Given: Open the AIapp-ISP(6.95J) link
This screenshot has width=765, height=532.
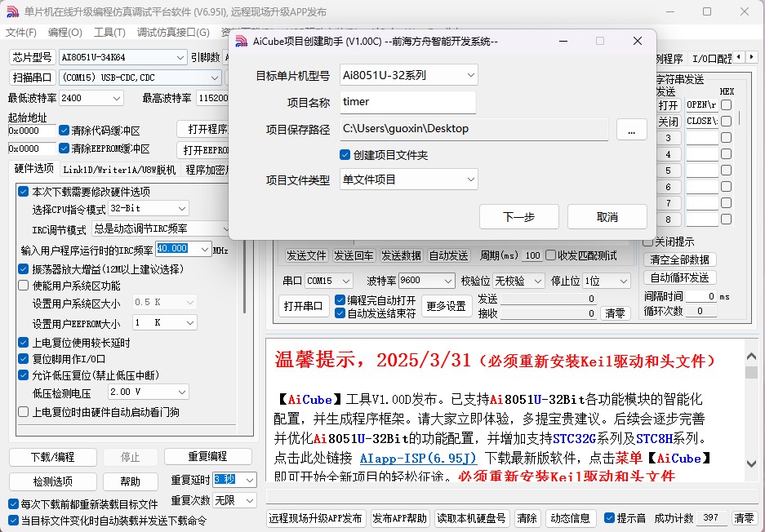Looking at the screenshot, I should tap(418, 458).
